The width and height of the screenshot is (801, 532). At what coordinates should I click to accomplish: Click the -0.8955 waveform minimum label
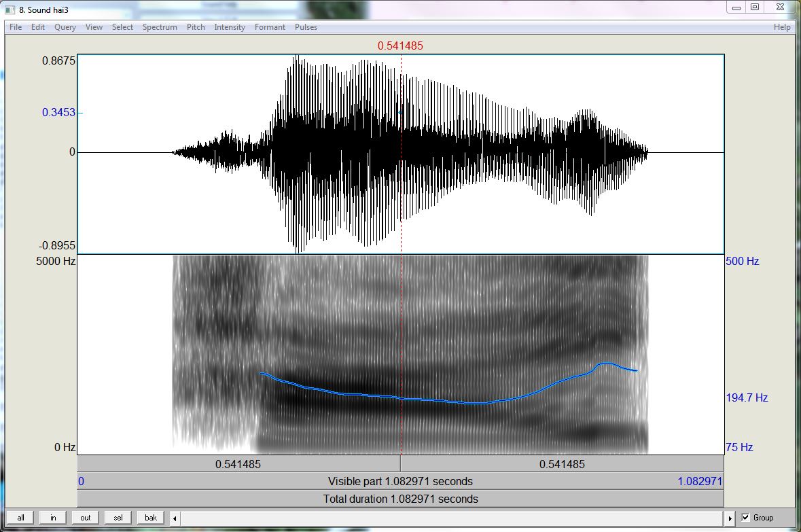click(x=57, y=245)
